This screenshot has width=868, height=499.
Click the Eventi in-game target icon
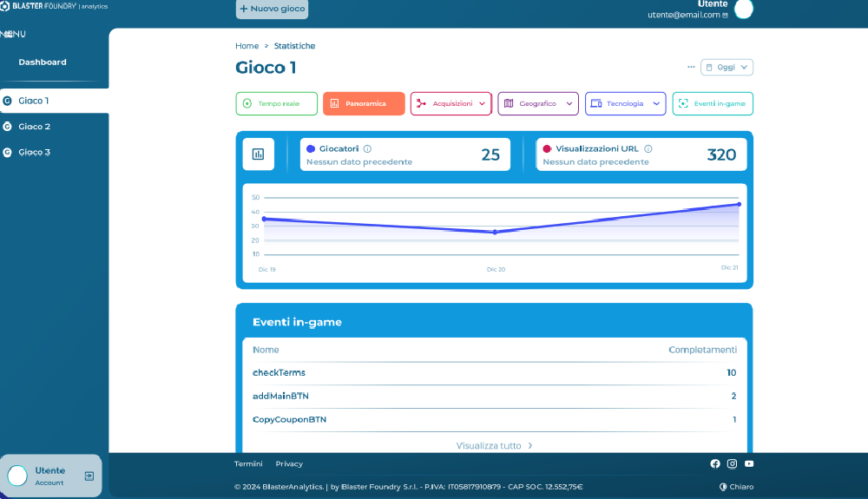683,103
